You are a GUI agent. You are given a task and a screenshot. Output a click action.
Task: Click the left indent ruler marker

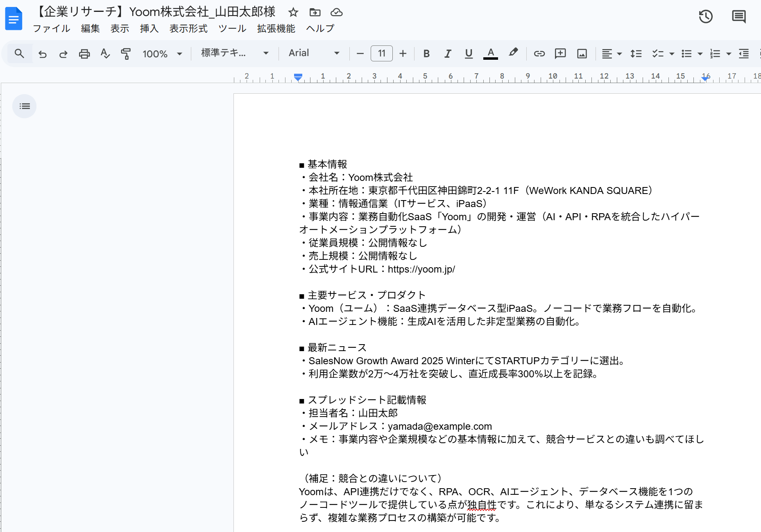click(298, 77)
